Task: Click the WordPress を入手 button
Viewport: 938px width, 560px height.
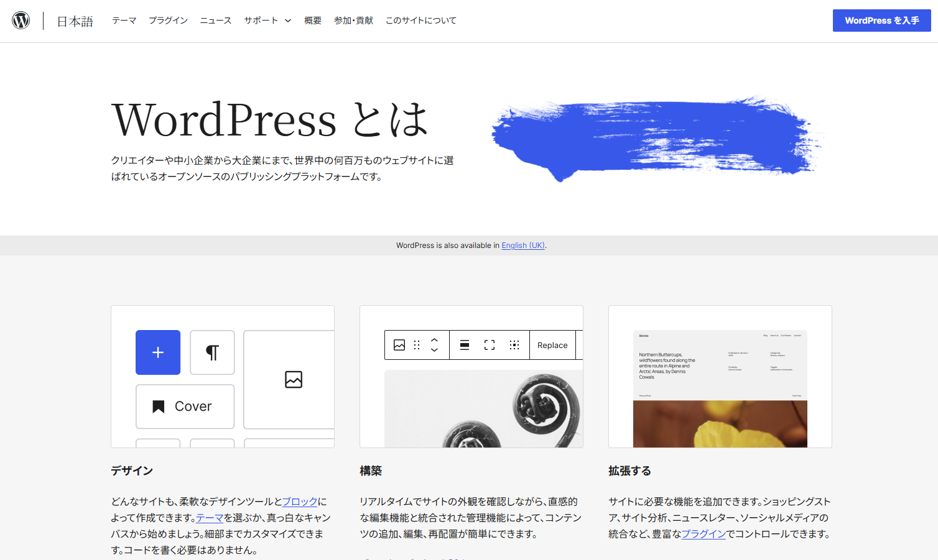Action: [x=881, y=20]
